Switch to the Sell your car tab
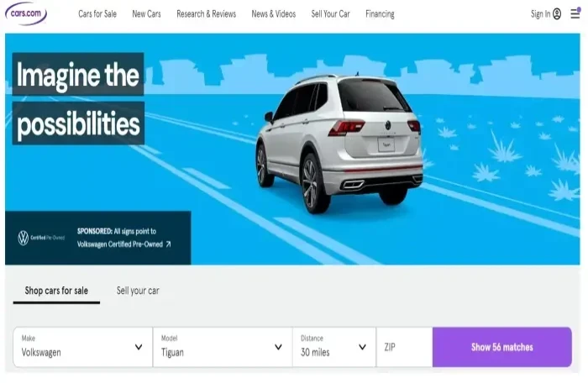 138,291
